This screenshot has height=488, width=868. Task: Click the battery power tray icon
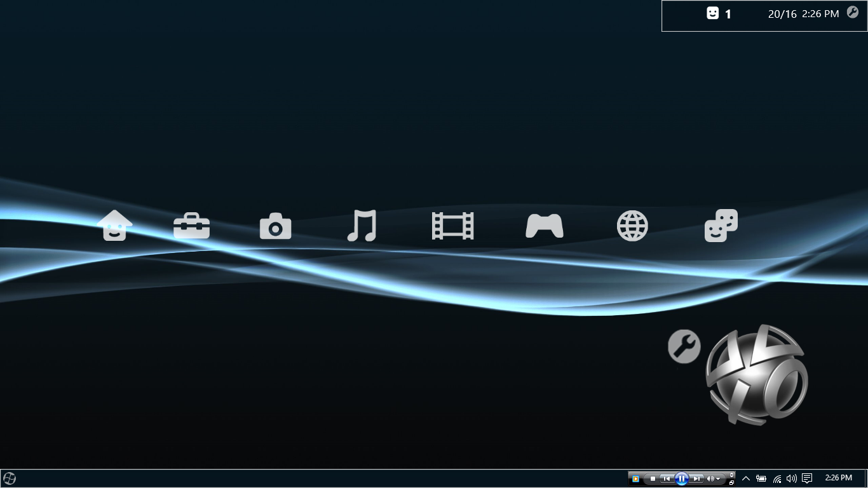coord(761,478)
